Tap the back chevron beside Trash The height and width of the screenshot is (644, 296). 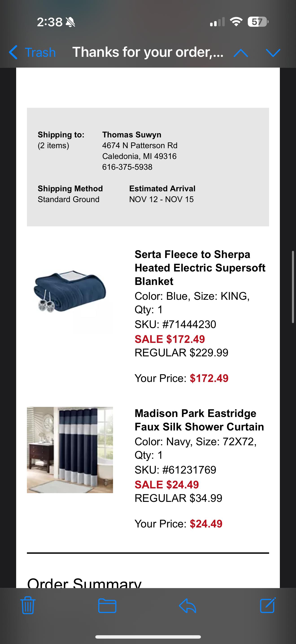click(13, 52)
